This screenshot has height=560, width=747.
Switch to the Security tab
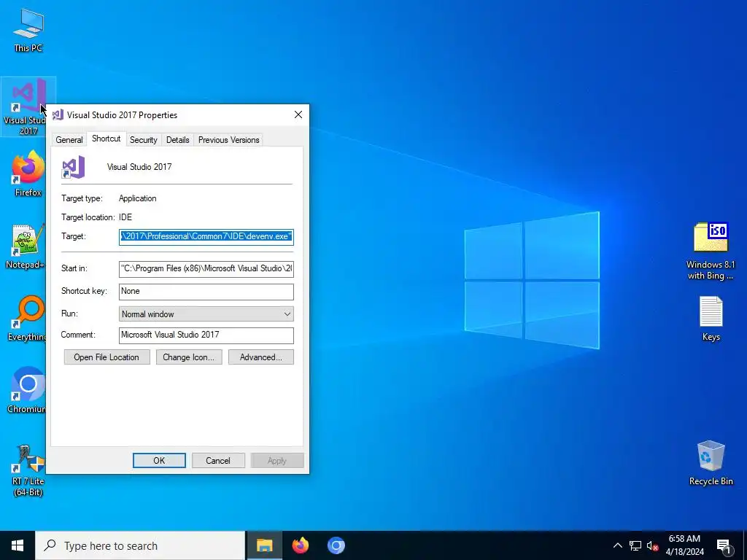pyautogui.click(x=144, y=140)
